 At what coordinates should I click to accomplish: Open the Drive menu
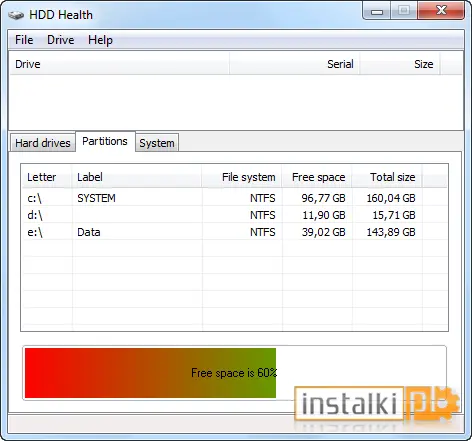point(61,40)
